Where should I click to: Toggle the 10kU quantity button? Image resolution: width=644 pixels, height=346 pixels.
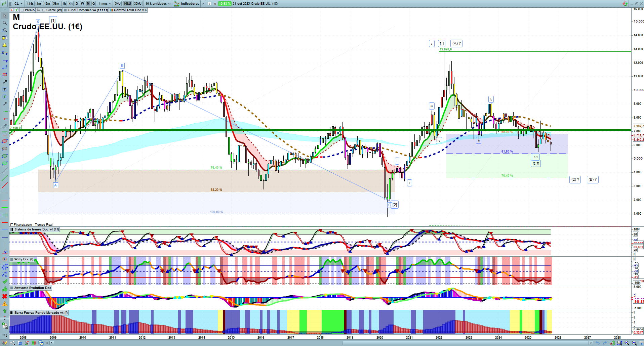pos(127,4)
